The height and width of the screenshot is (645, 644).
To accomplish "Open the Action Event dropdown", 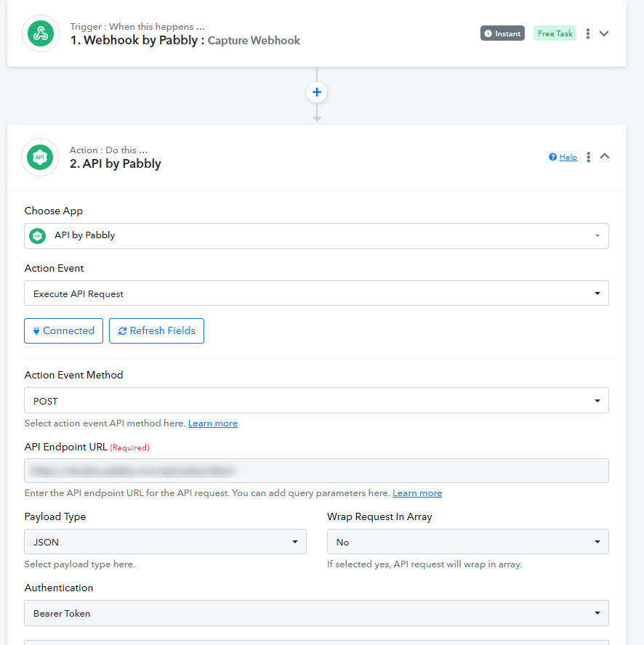I will click(316, 293).
